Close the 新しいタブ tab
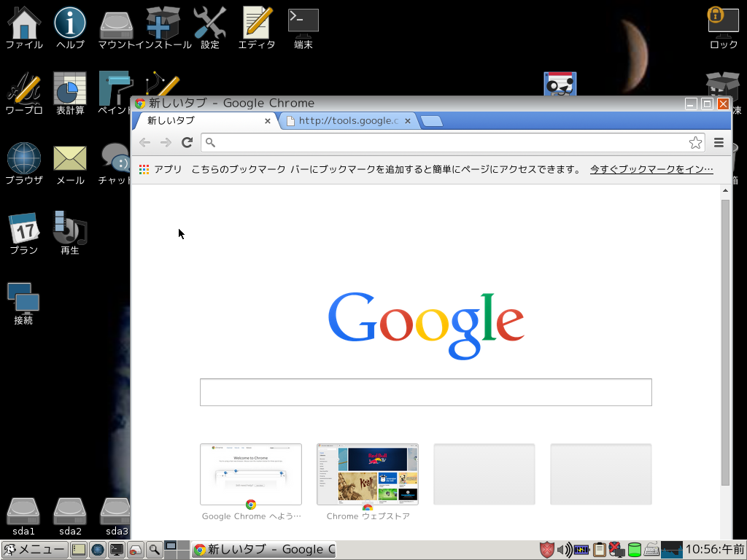The image size is (747, 560). [x=268, y=121]
